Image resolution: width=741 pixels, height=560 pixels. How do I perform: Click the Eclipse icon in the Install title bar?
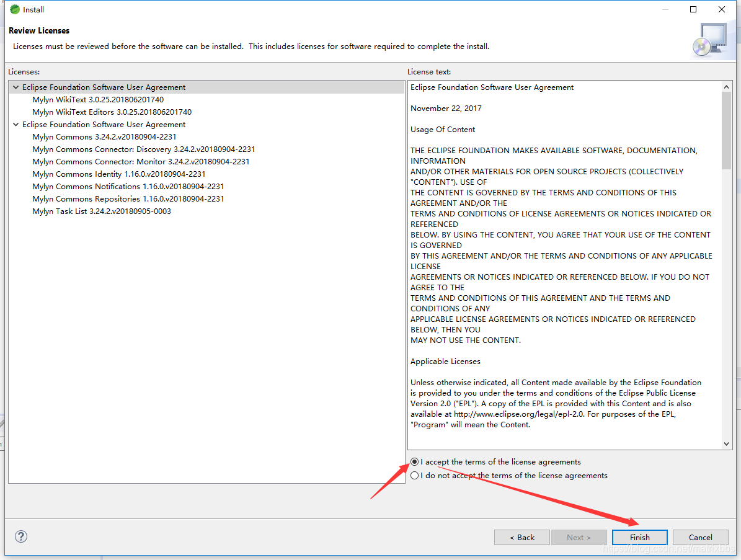[x=15, y=9]
